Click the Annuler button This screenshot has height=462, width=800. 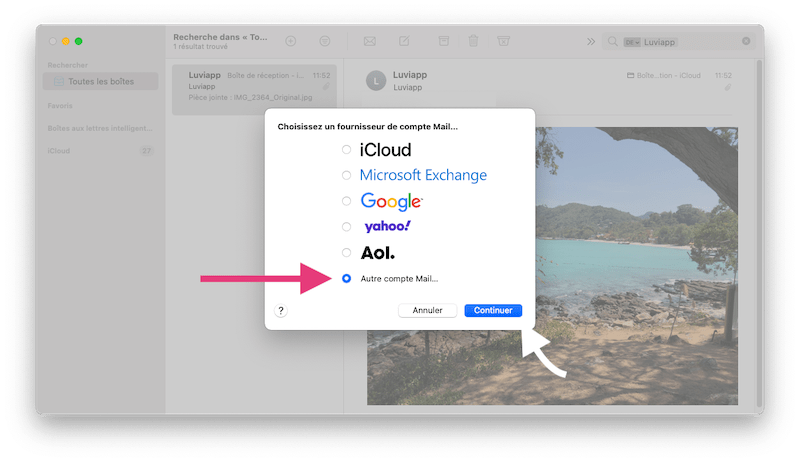tap(428, 310)
